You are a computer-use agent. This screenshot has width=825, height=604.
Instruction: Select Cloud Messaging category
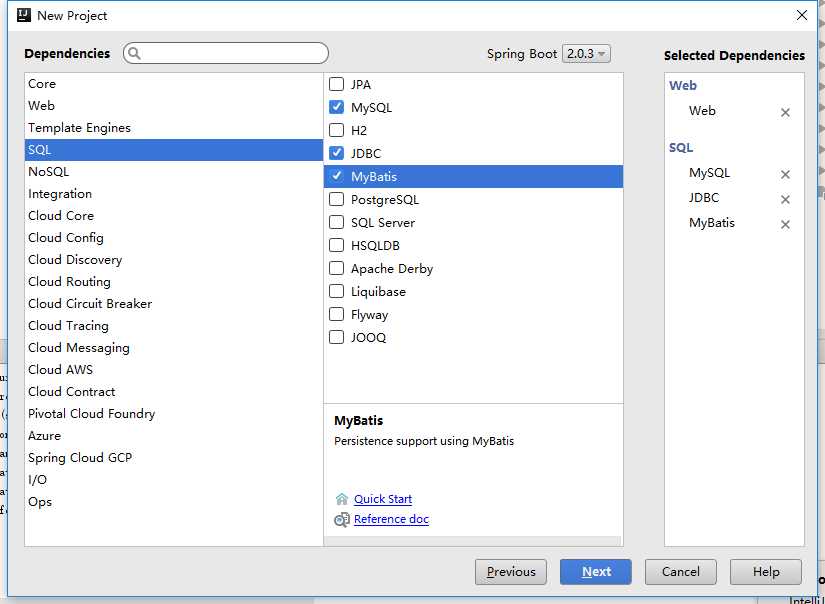pos(174,348)
